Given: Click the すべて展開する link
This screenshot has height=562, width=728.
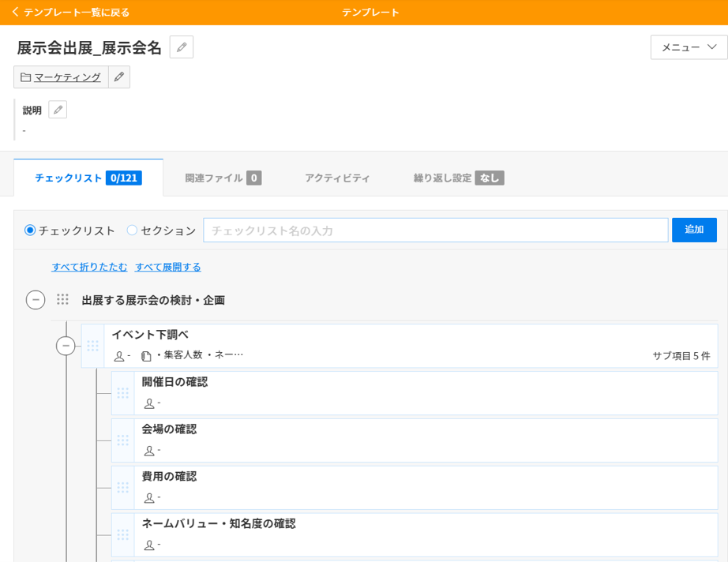Looking at the screenshot, I should (x=167, y=267).
